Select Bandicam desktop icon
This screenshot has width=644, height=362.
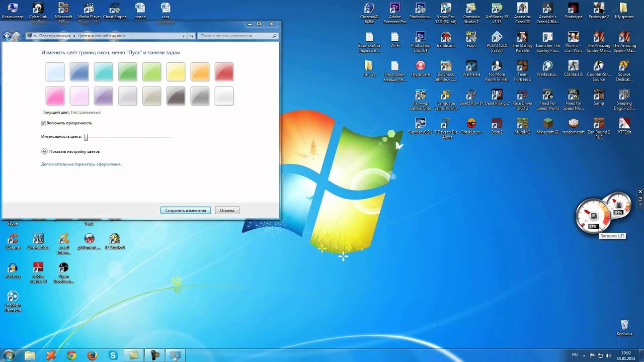(446, 40)
